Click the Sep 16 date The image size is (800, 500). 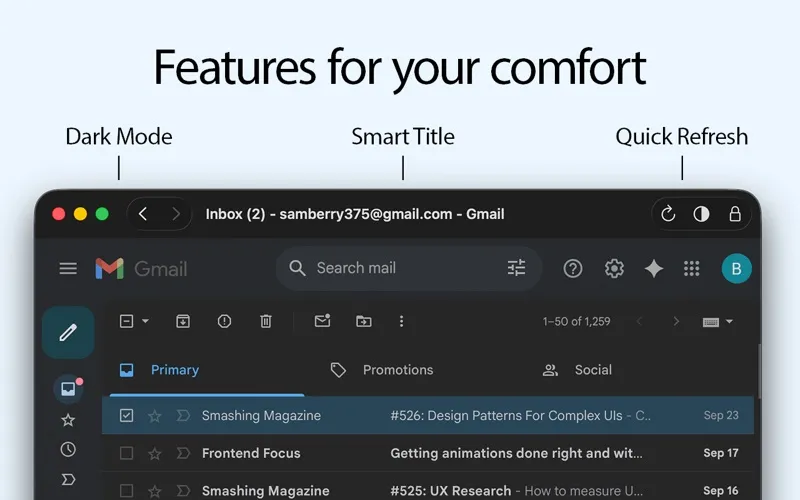[721, 491]
